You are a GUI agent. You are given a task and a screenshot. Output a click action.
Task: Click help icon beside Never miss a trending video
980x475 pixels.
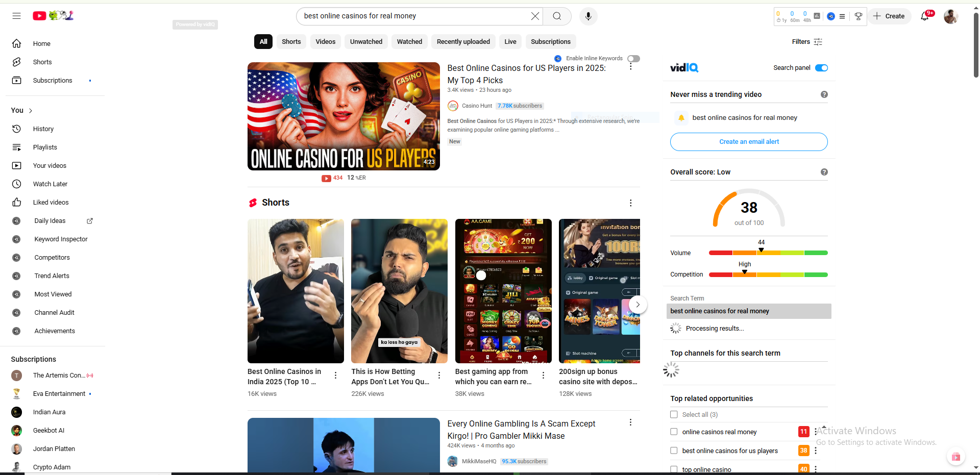tap(824, 94)
